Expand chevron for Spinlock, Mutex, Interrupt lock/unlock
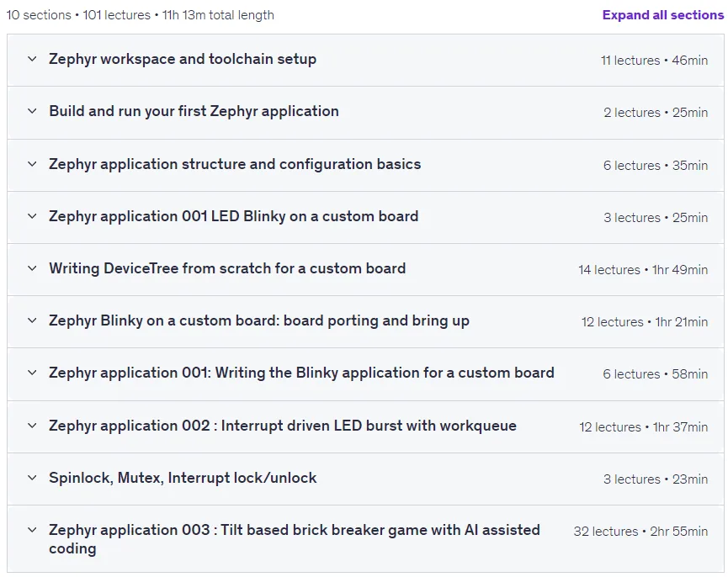 point(32,477)
